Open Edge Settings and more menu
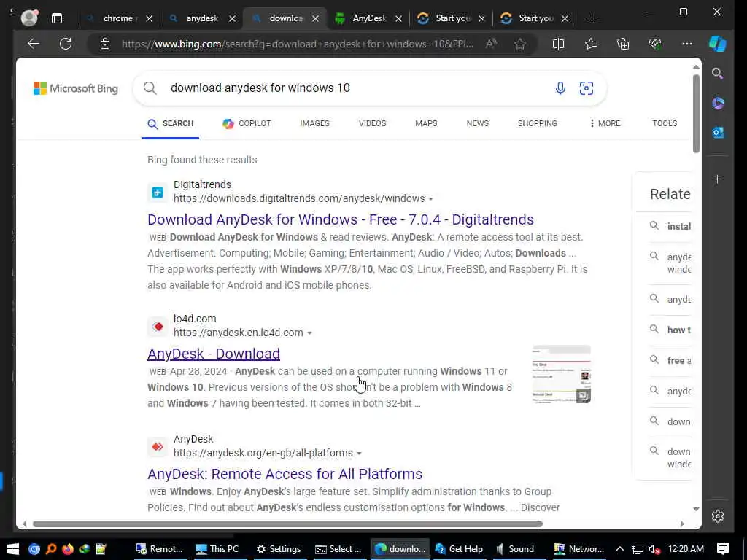This screenshot has height=560, width=747. pyautogui.click(x=687, y=44)
